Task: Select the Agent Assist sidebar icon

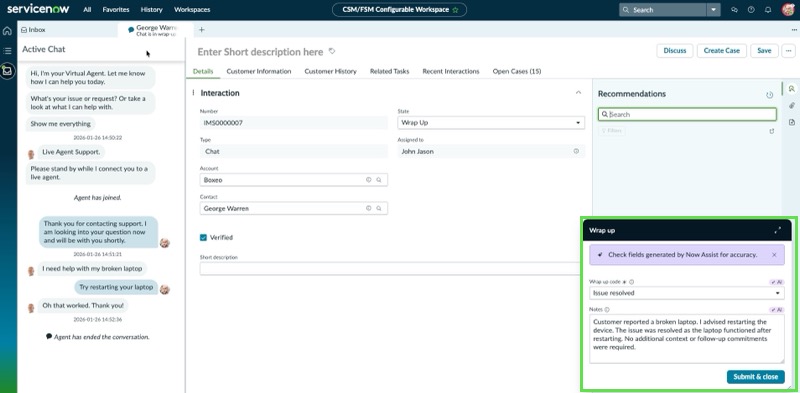Action: pos(791,88)
